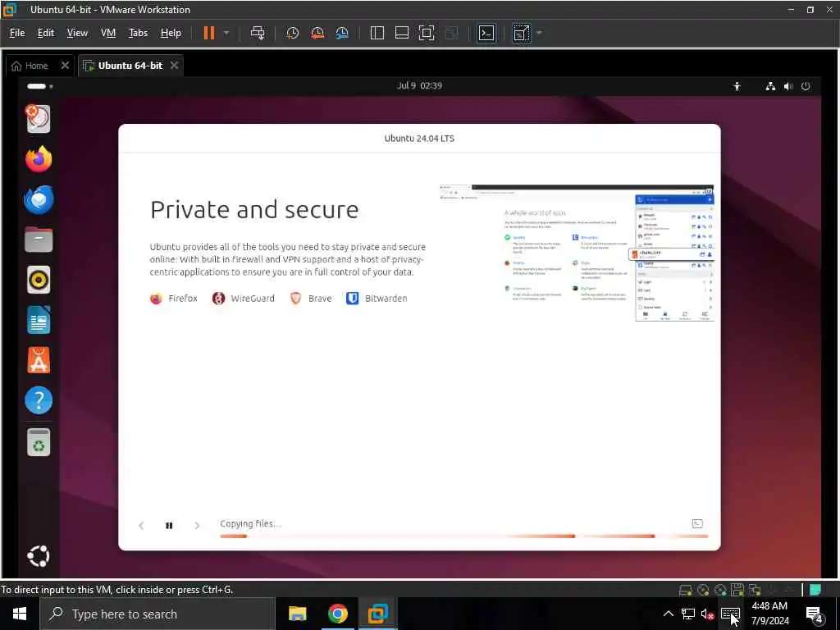Open the snapshot manager icon

[342, 33]
